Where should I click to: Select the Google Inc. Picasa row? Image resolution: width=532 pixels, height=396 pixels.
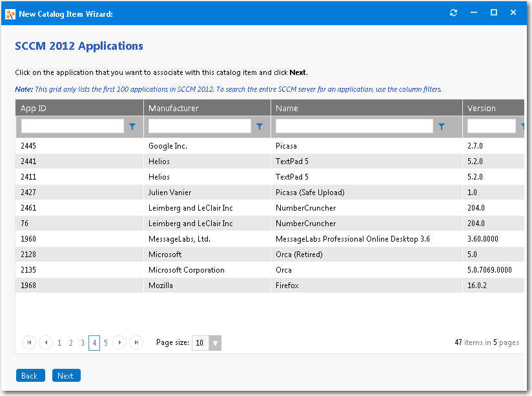(258, 145)
